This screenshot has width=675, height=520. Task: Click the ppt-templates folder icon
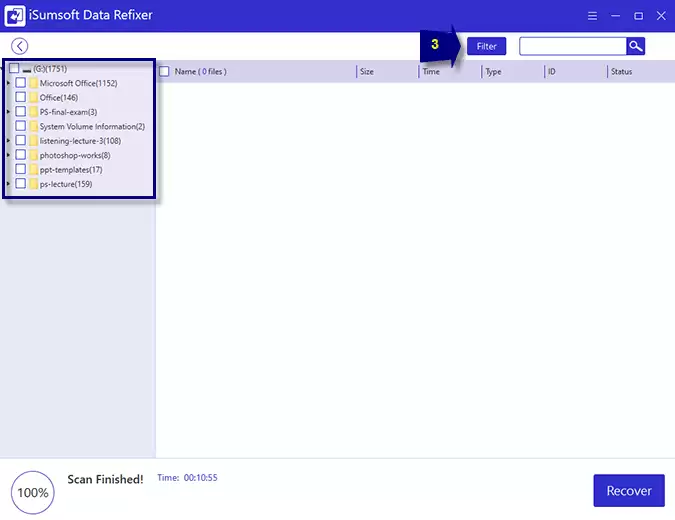click(33, 170)
